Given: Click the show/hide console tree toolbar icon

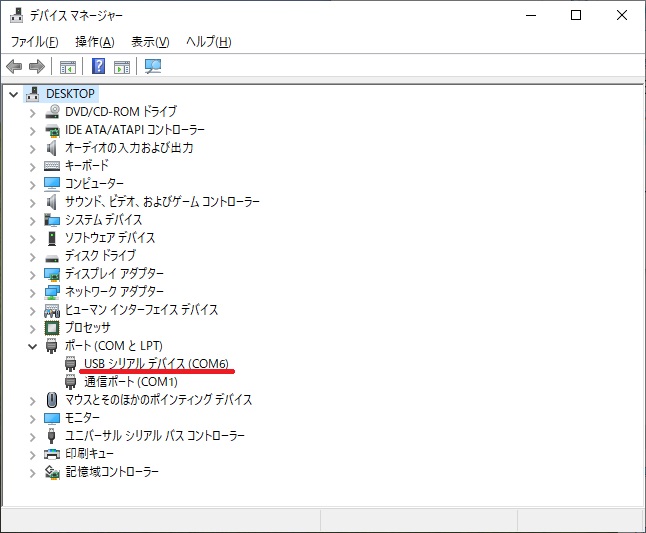Looking at the screenshot, I should 68,67.
